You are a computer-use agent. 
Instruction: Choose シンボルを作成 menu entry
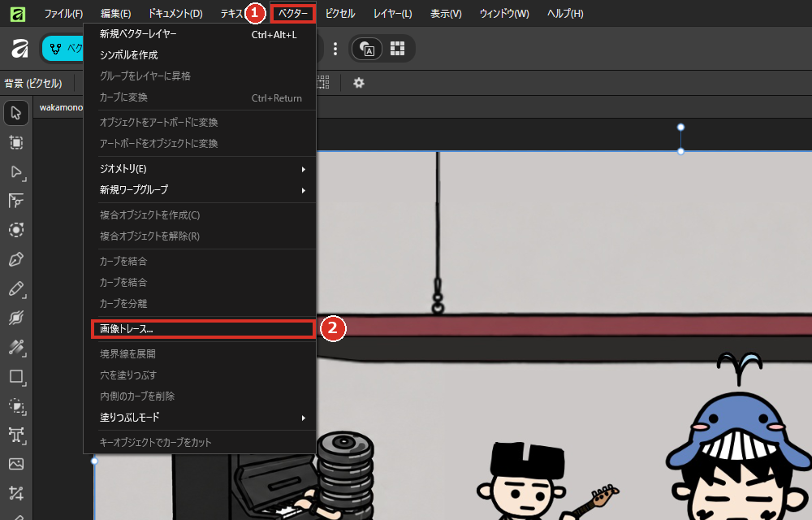tap(200, 55)
